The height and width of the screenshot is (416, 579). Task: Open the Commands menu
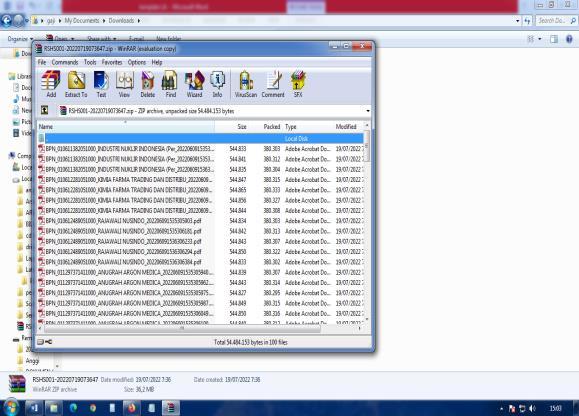[65, 62]
